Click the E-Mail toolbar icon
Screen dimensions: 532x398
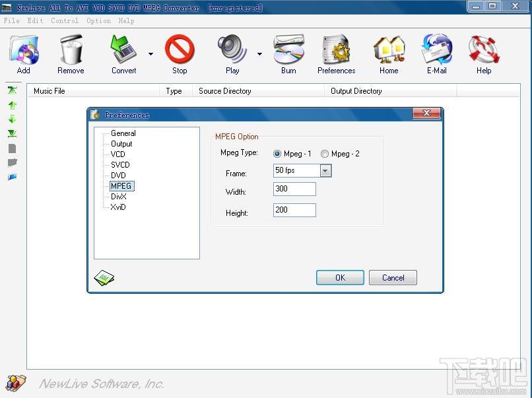click(437, 50)
